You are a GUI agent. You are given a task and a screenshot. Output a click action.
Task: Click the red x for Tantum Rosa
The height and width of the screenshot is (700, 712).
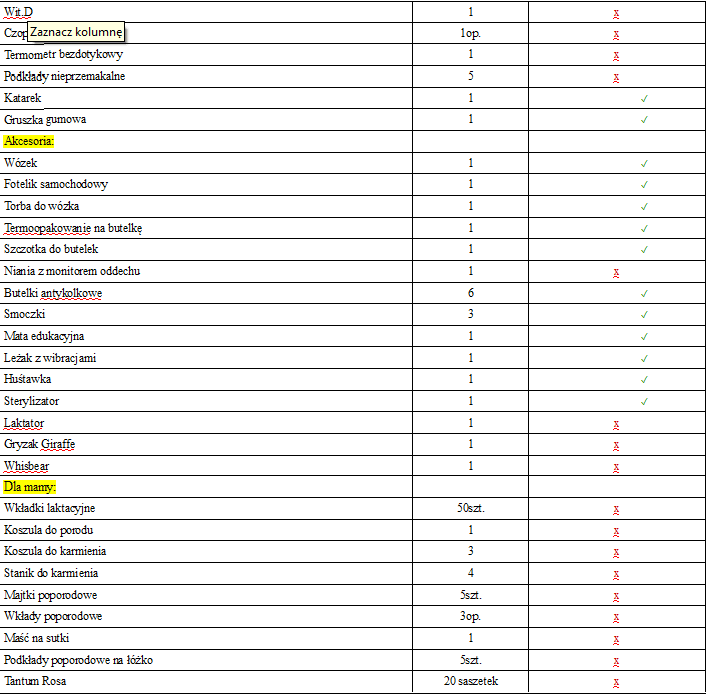pos(616,682)
